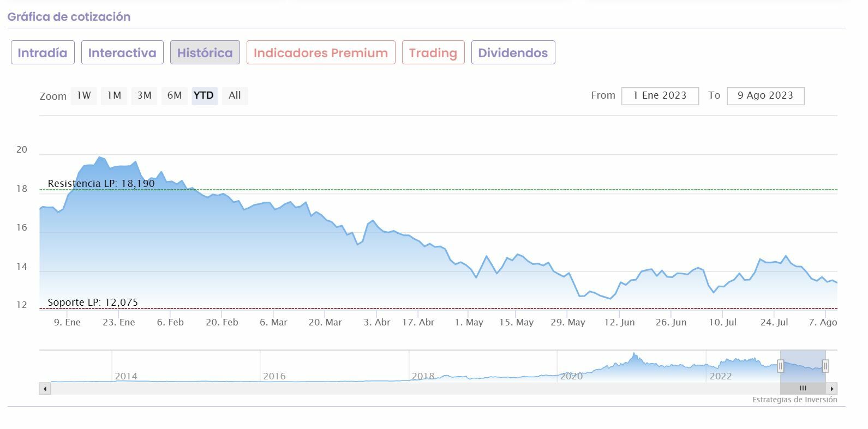Click the From date field
This screenshot has height=429, width=868.
660,96
